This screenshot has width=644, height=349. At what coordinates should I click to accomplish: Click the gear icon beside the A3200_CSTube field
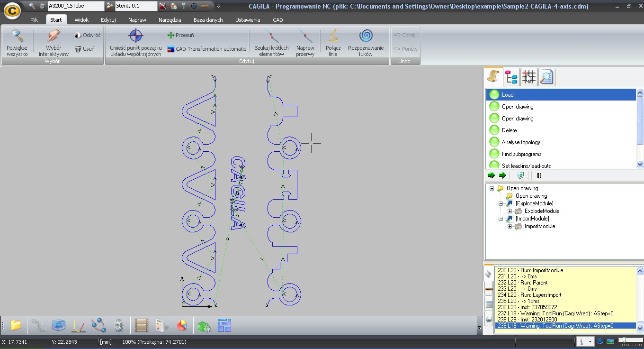click(x=43, y=6)
